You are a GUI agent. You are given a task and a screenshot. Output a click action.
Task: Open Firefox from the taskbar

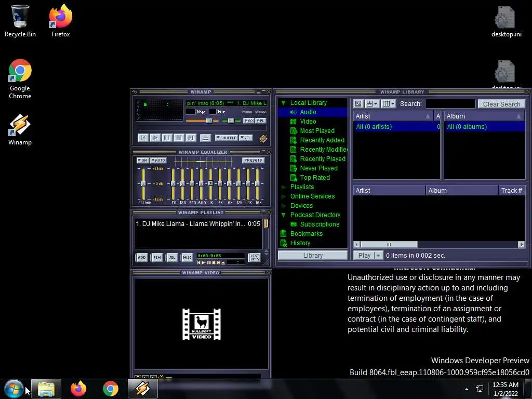[x=78, y=389]
